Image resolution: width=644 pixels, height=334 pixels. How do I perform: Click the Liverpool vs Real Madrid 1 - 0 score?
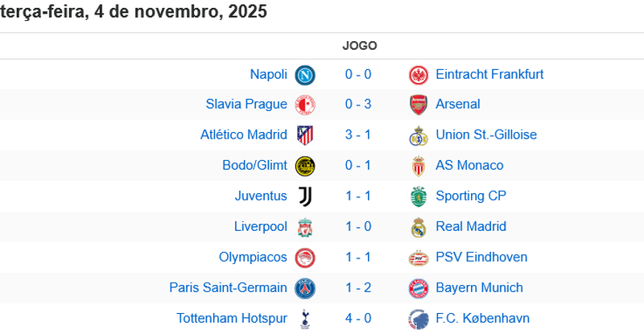click(358, 226)
